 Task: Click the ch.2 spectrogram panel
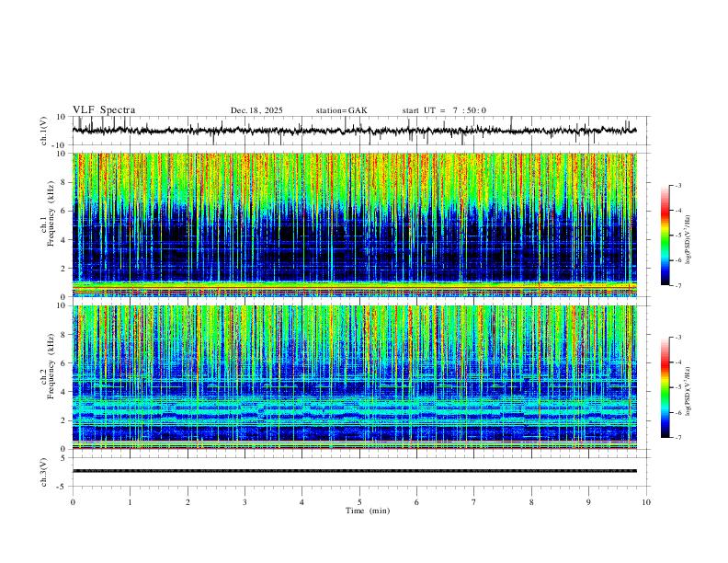pos(355,377)
